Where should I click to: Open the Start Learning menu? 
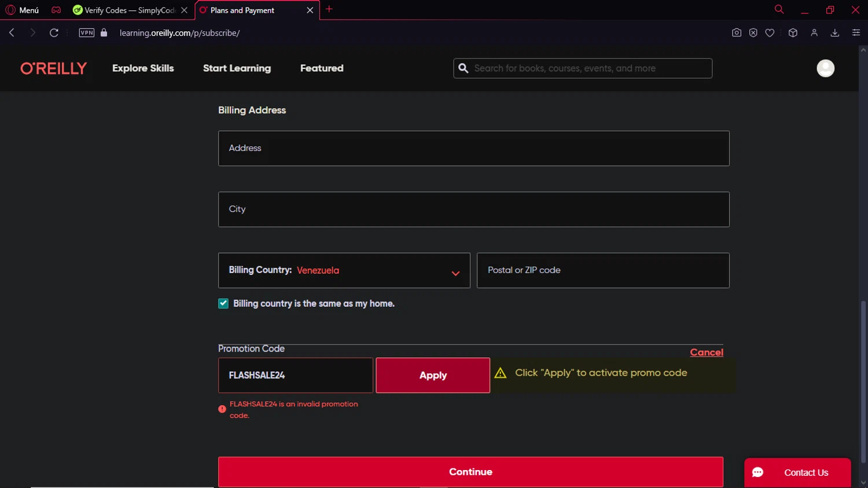pyautogui.click(x=237, y=68)
